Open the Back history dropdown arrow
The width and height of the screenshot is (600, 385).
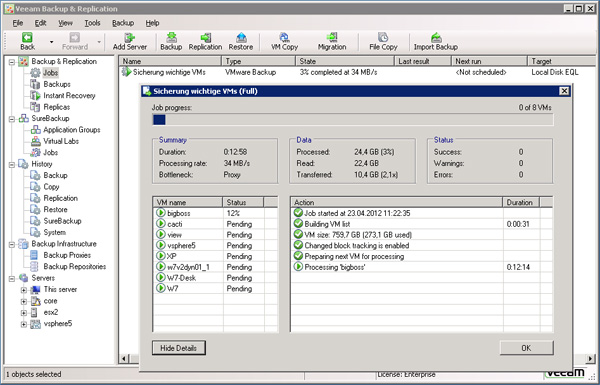pos(51,42)
